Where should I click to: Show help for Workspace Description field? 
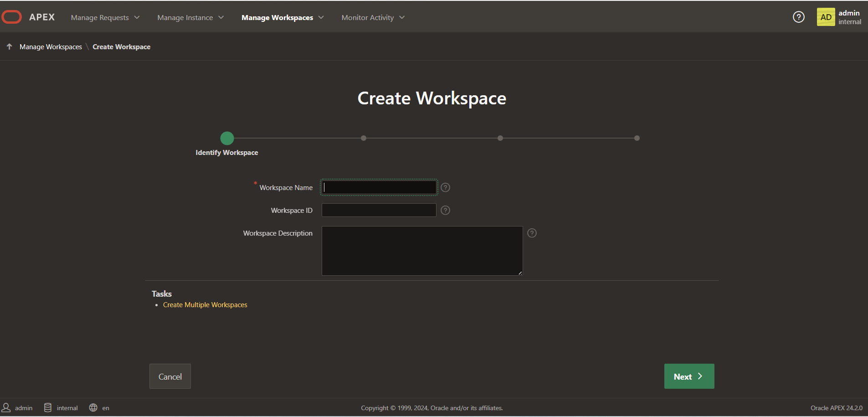(x=532, y=233)
